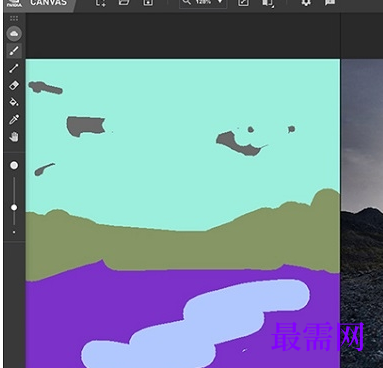
Task: Click the generated mountain landscape preview
Action: (362, 213)
